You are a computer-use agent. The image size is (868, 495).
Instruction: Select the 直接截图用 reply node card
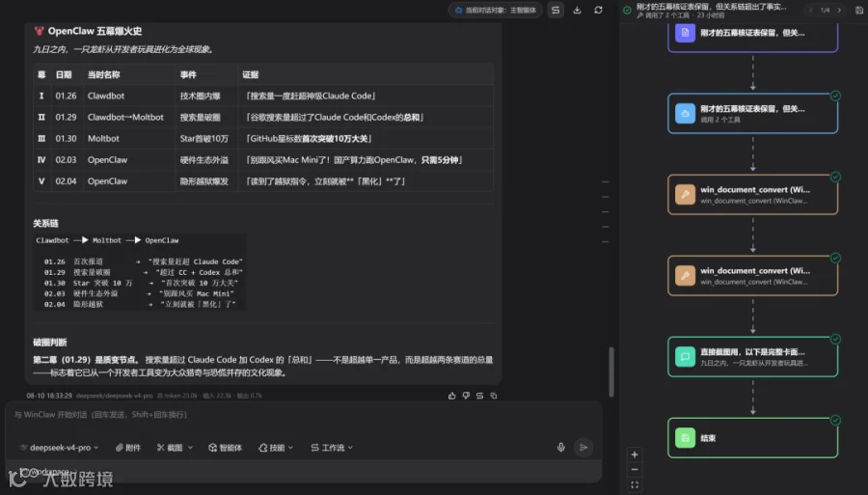click(x=753, y=357)
